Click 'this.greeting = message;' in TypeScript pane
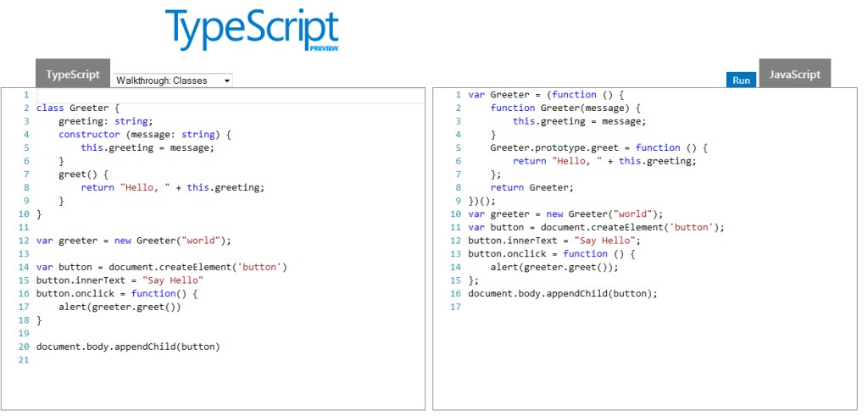Viewport: 868px width, 416px height. click(x=147, y=147)
